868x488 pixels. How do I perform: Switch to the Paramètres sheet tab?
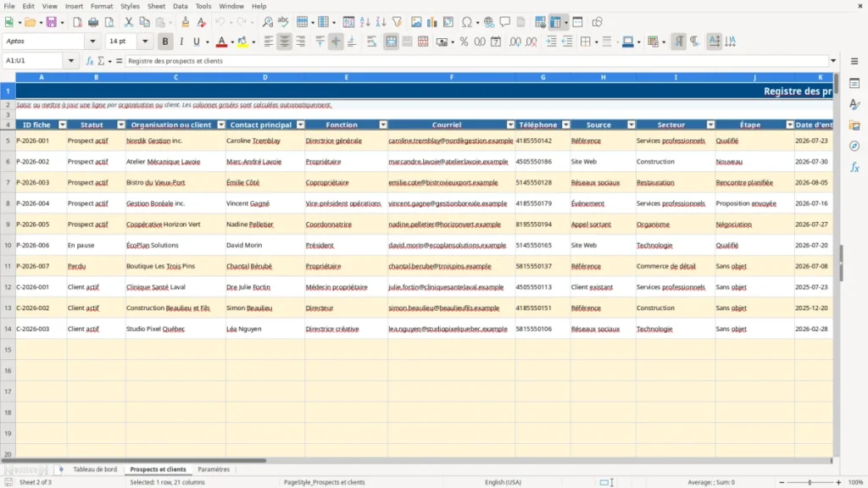(214, 469)
